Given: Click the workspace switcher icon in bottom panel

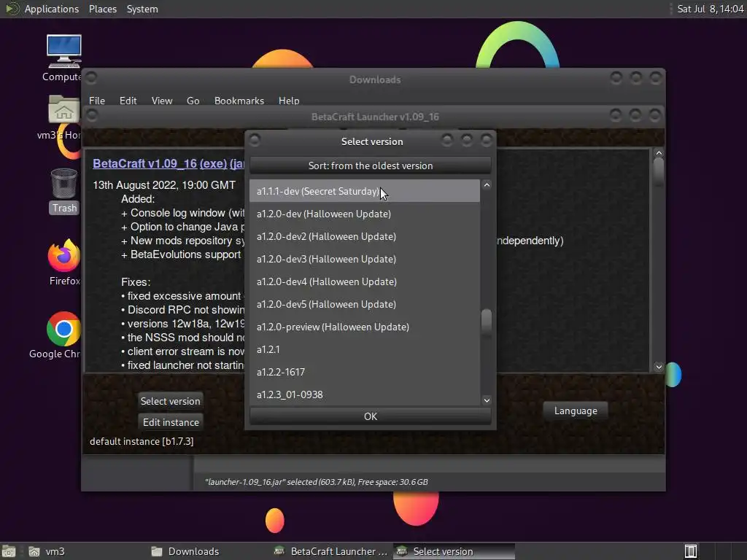Looking at the screenshot, I should point(690,551).
